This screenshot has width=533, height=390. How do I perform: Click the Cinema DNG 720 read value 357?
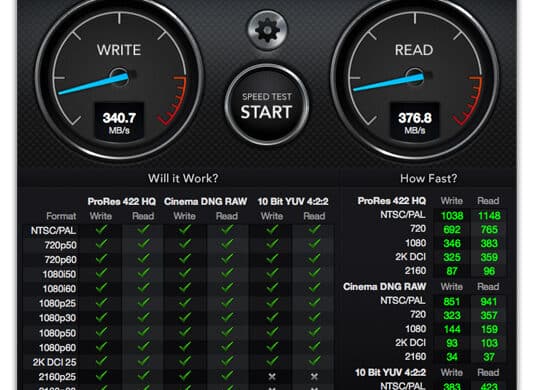point(489,316)
